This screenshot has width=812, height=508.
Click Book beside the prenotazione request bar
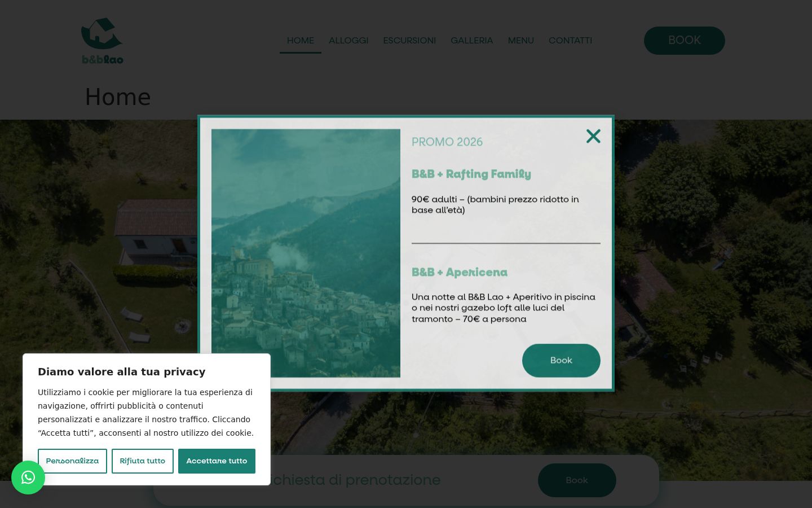coord(577,480)
